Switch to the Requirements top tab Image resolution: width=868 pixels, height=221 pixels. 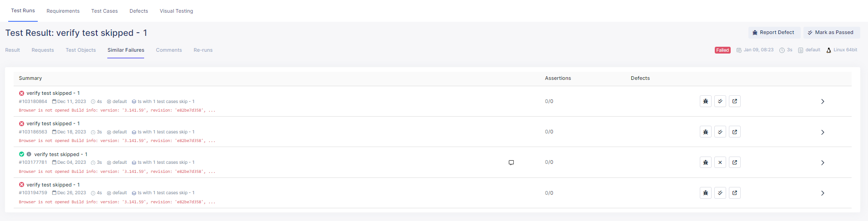63,11
